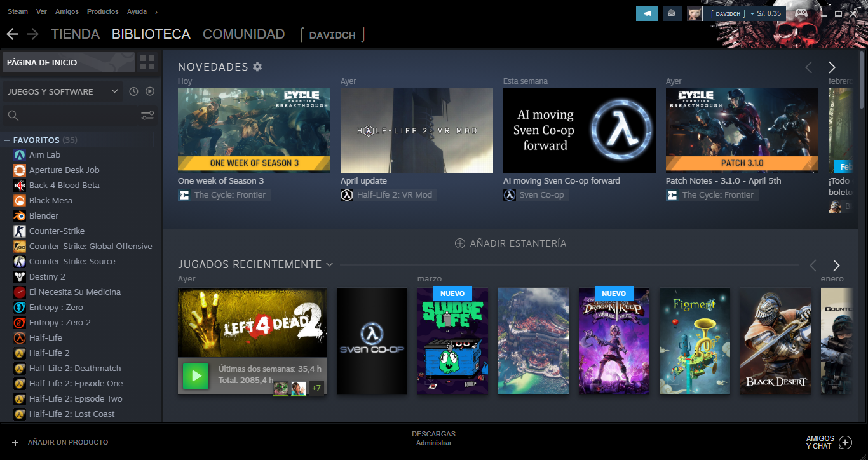The width and height of the screenshot is (868, 460).
Task: Open the Figment game cover
Action: 695,341
